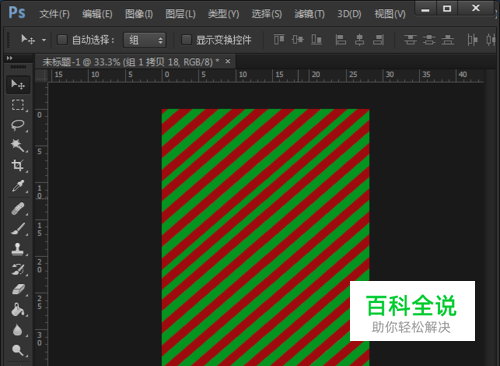Click align top edges icon
The width and height of the screenshot is (500, 366).
279,40
